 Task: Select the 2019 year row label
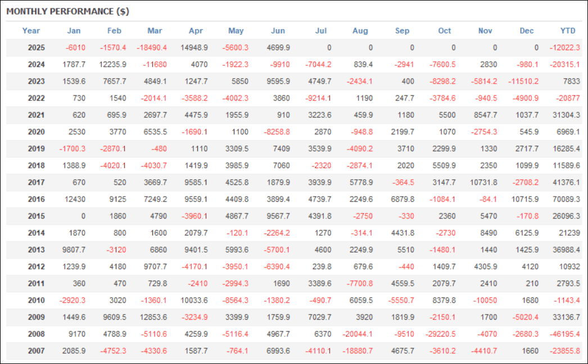[37, 149]
